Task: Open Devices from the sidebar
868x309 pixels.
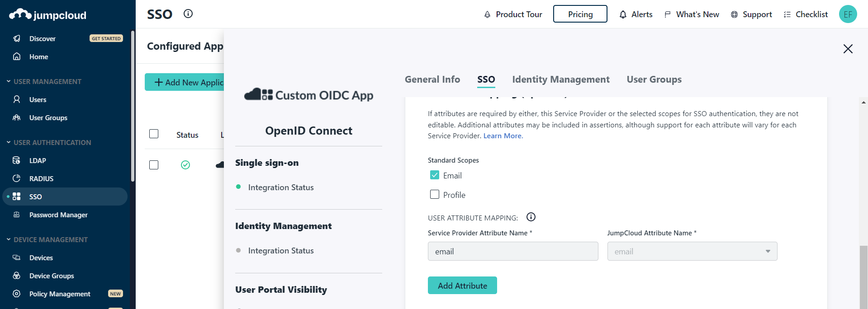Action: (x=41, y=257)
